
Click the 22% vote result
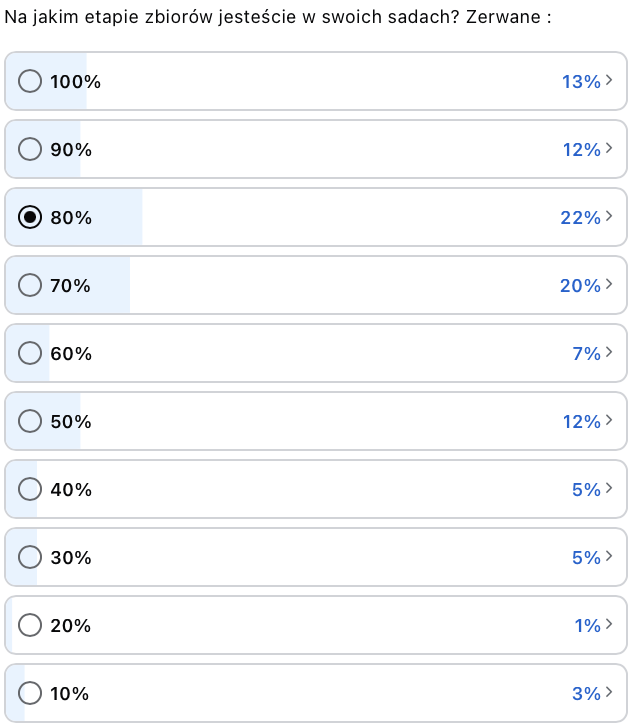click(x=580, y=217)
